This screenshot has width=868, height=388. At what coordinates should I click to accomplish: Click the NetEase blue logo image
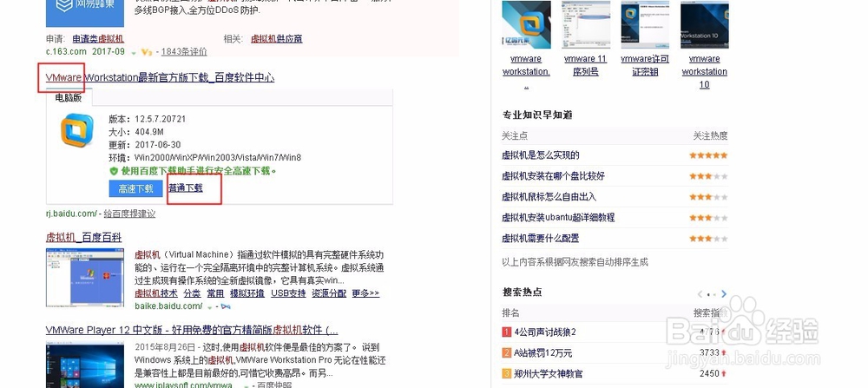click(85, 13)
